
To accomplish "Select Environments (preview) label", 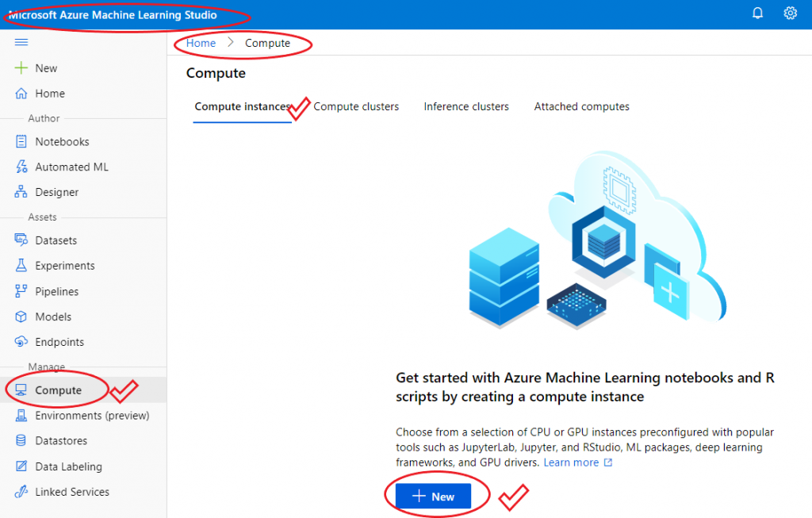I will coord(92,416).
